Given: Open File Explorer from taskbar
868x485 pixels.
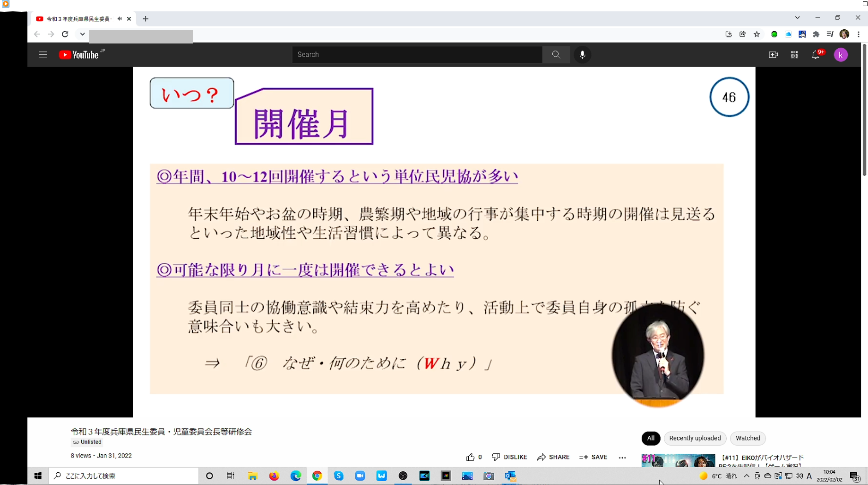Looking at the screenshot, I should [253, 476].
